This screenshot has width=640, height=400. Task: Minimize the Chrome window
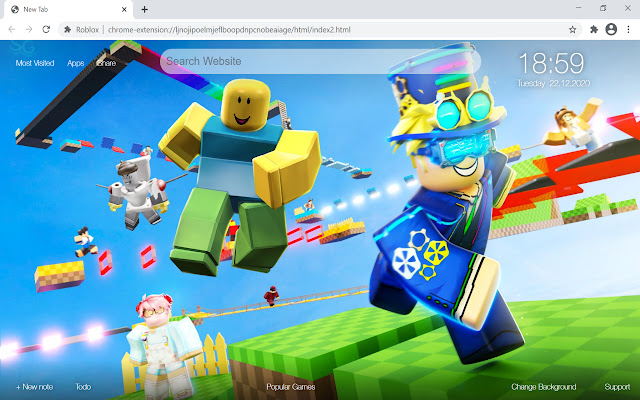579,8
